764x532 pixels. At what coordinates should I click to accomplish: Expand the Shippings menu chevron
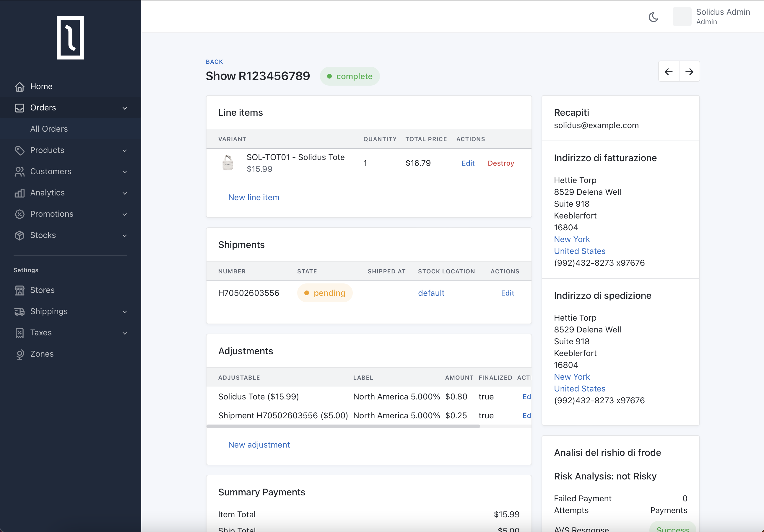click(125, 312)
